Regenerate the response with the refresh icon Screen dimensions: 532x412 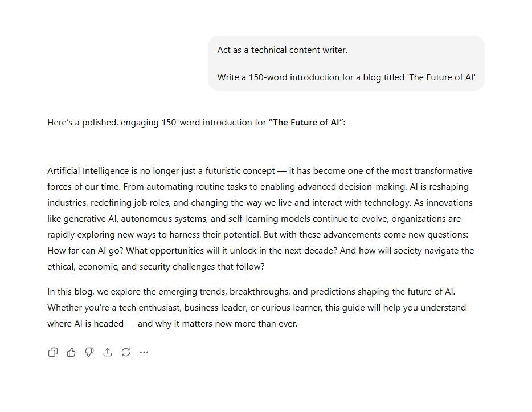pos(126,352)
